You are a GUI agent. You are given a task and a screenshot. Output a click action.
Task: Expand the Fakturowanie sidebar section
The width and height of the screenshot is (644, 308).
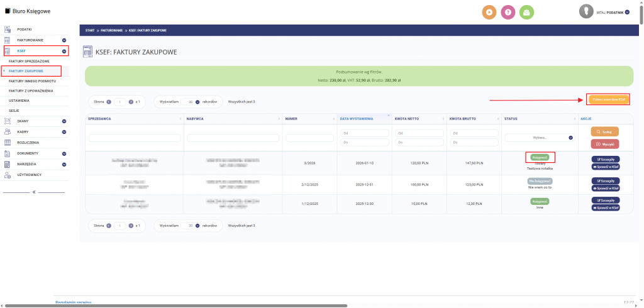(64, 40)
